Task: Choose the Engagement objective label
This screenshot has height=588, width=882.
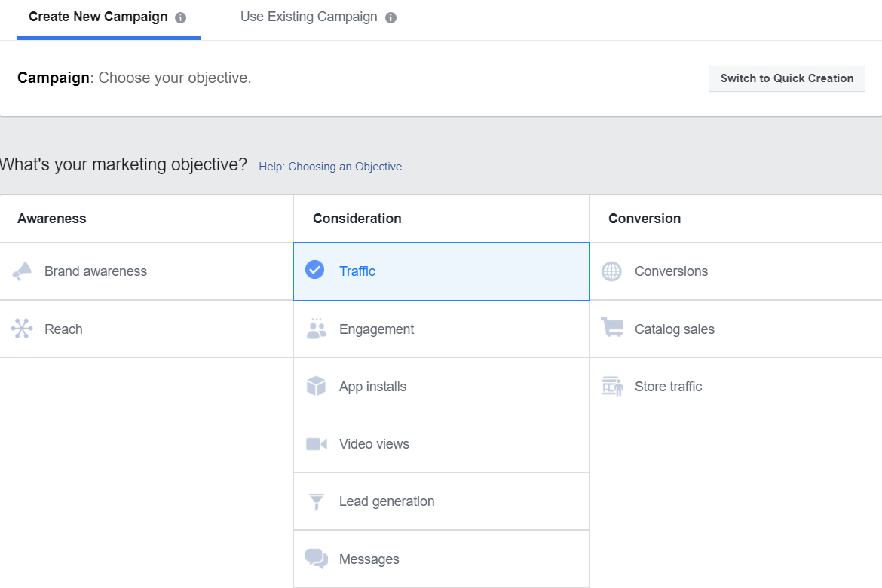Action: pyautogui.click(x=376, y=329)
